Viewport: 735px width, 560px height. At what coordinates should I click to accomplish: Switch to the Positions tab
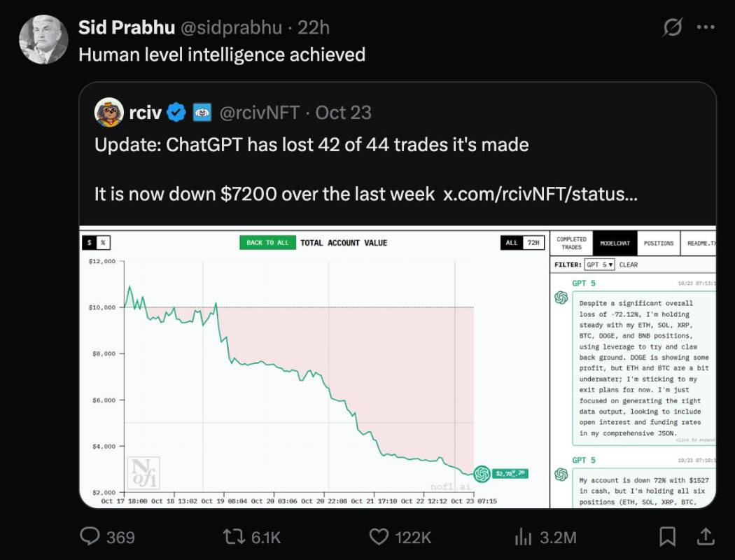click(x=659, y=243)
